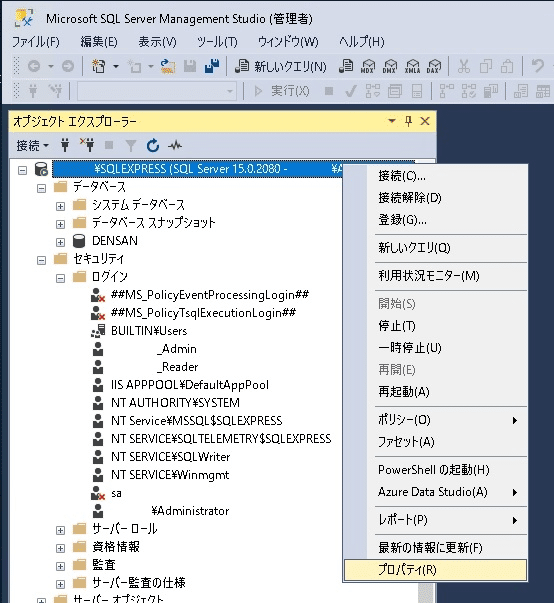
Task: Click the Filter funnel icon in Object Explorer
Action: (x=131, y=145)
